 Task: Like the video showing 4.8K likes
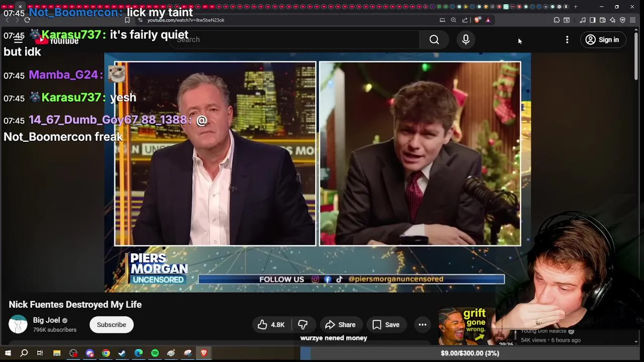pos(272,325)
